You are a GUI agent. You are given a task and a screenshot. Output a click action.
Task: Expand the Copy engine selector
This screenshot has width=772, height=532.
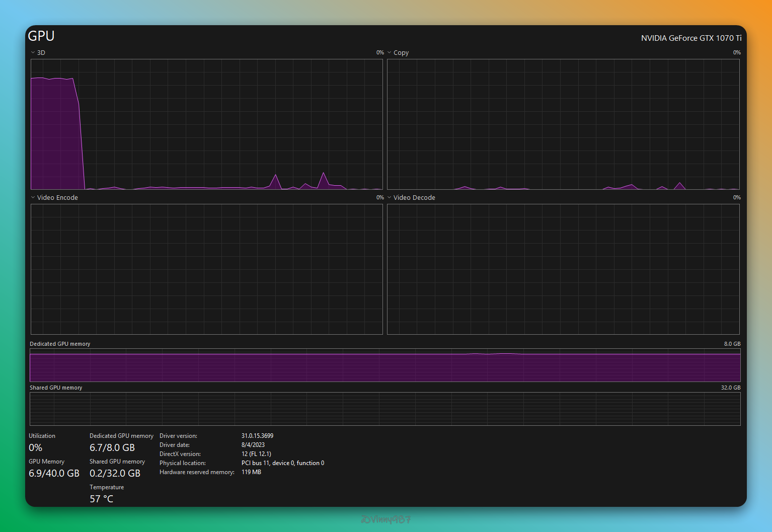390,52
